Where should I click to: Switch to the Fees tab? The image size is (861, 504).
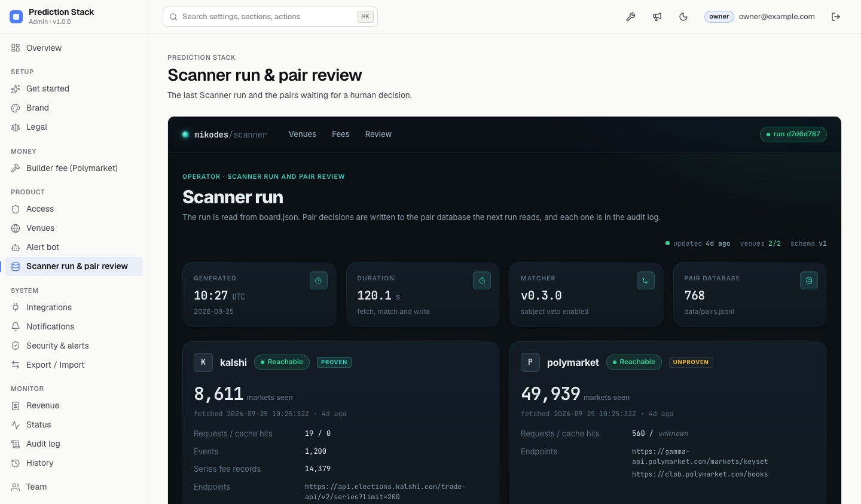coord(341,134)
